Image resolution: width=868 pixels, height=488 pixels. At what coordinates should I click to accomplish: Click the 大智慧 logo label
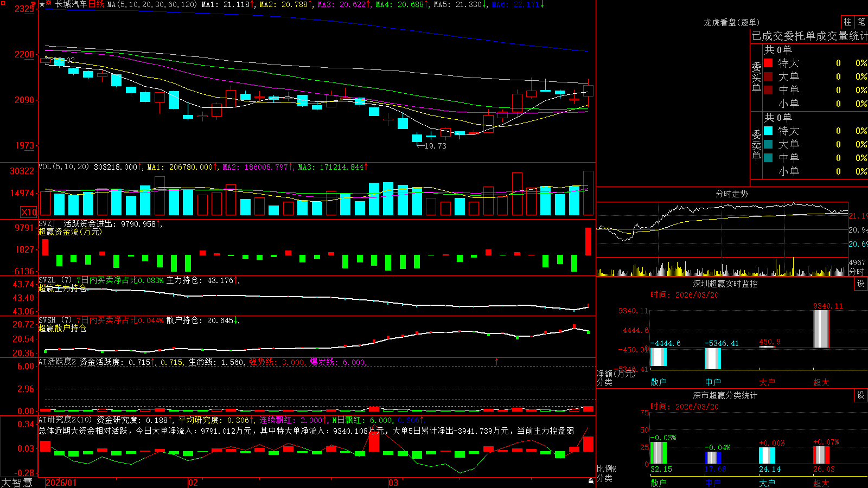coord(17,483)
